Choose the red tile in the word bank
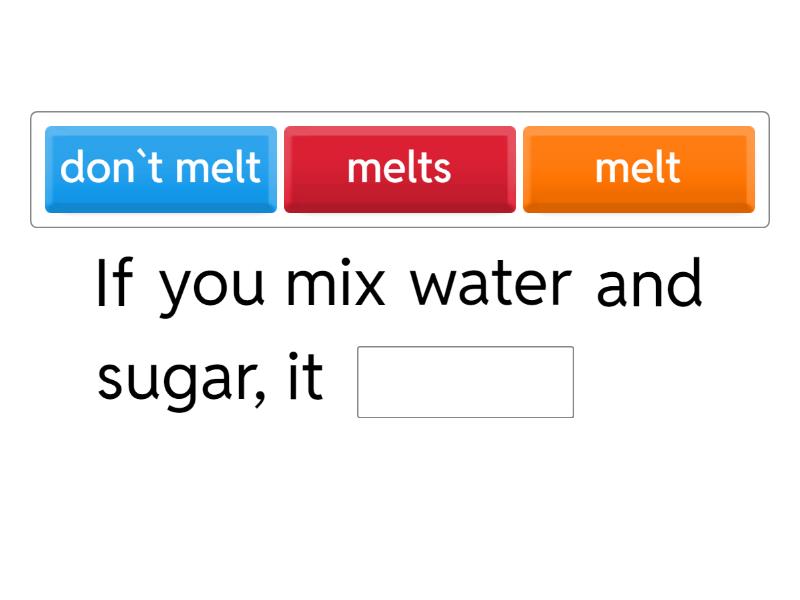 tap(399, 168)
